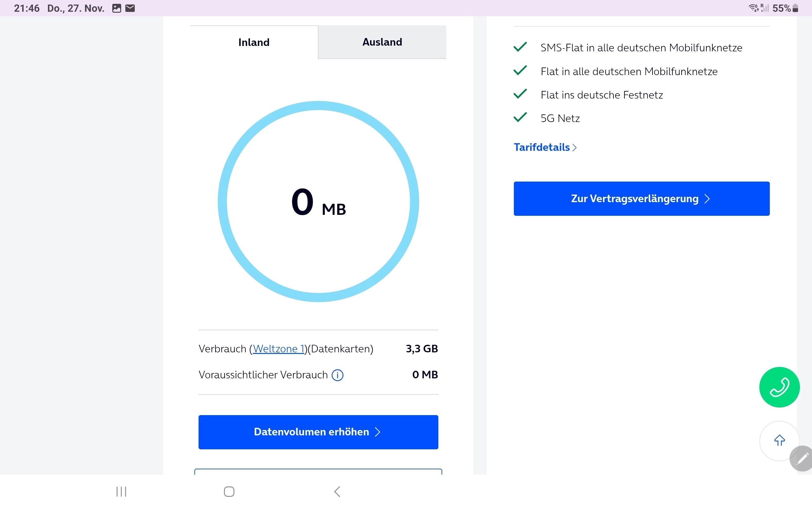The height and width of the screenshot is (507, 812).
Task: Tap the Android back arrow
Action: (x=337, y=491)
